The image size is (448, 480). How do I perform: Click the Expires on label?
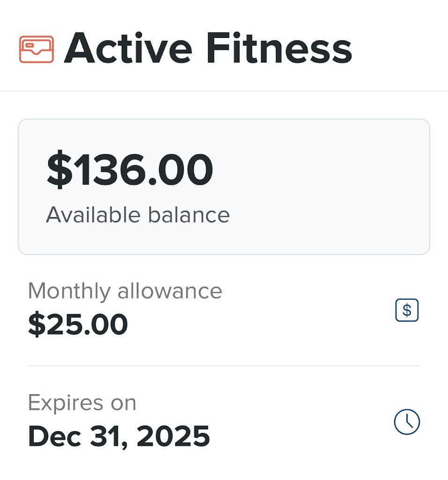pos(82,403)
